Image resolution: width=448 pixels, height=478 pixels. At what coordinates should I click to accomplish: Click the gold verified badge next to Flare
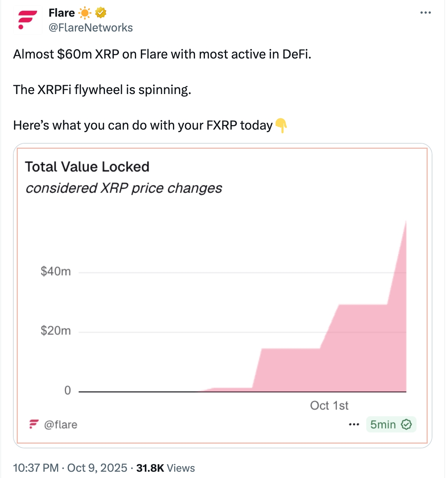click(100, 12)
